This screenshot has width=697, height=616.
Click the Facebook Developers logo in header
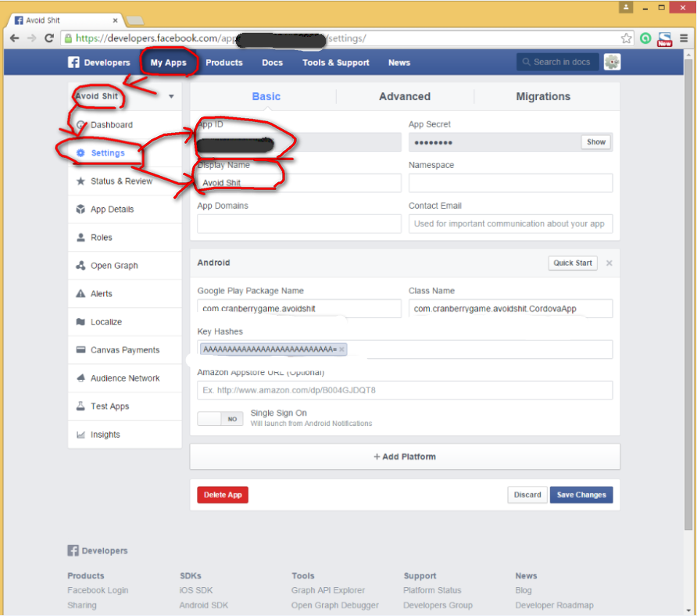99,63
